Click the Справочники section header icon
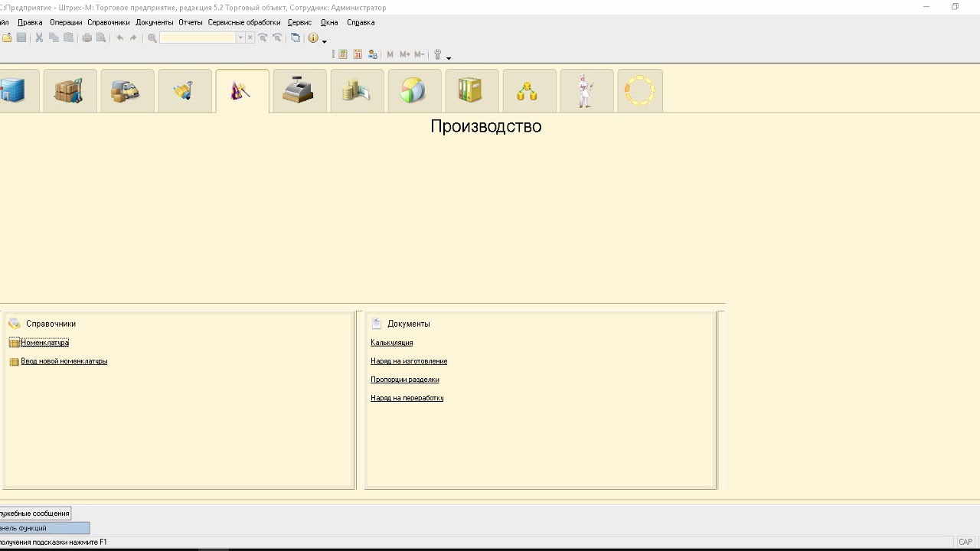Screen dimensions: 980x551 pos(15,324)
